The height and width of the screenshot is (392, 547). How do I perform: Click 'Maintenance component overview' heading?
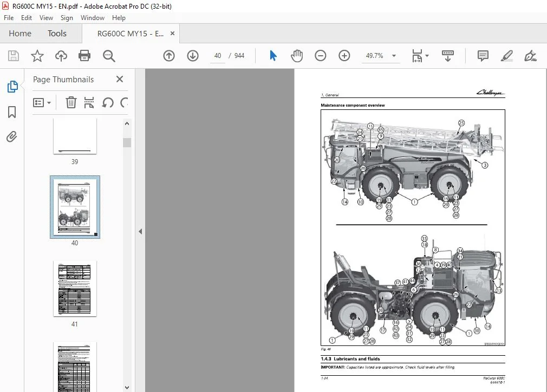tap(353, 106)
